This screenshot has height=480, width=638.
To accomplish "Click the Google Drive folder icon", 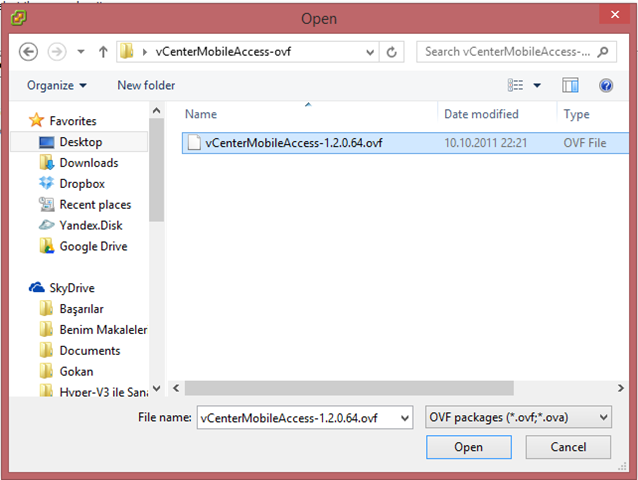I will point(46,246).
